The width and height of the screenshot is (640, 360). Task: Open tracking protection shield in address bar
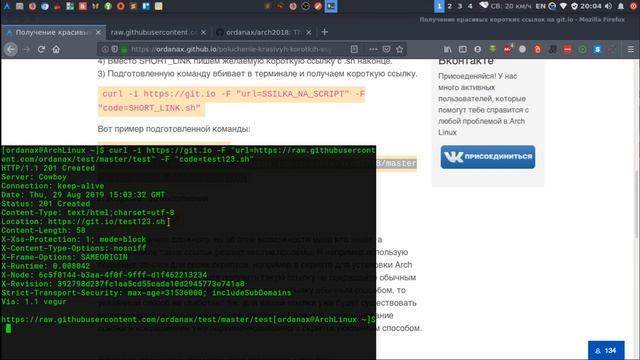coord(115,49)
